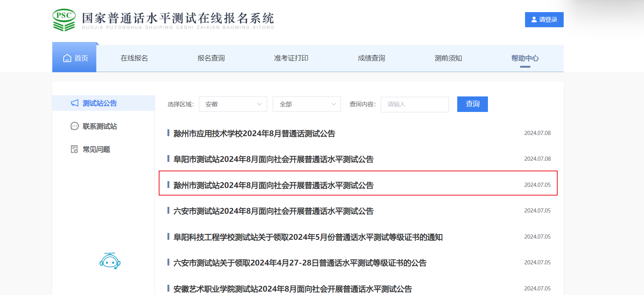
Task: Open the 全部 city dropdown
Action: [x=306, y=104]
